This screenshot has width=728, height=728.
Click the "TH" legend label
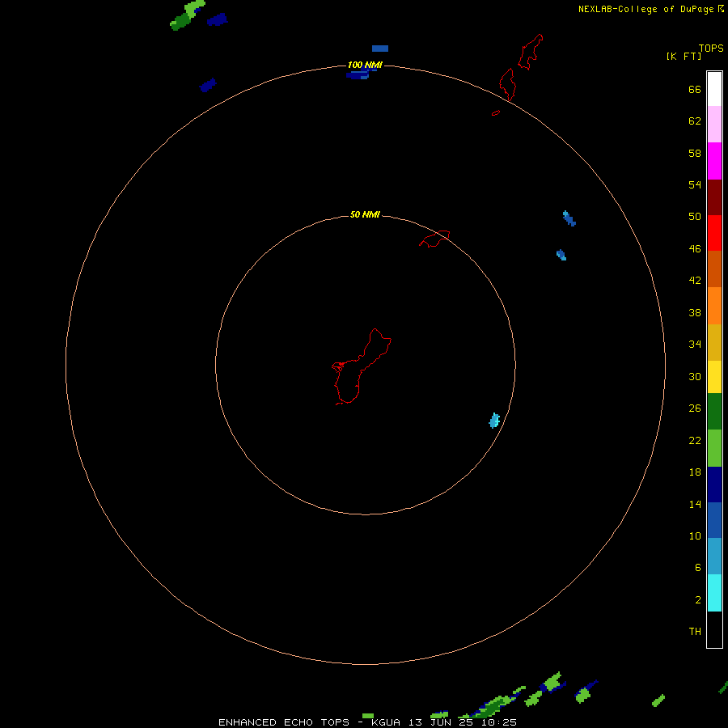[x=695, y=632]
